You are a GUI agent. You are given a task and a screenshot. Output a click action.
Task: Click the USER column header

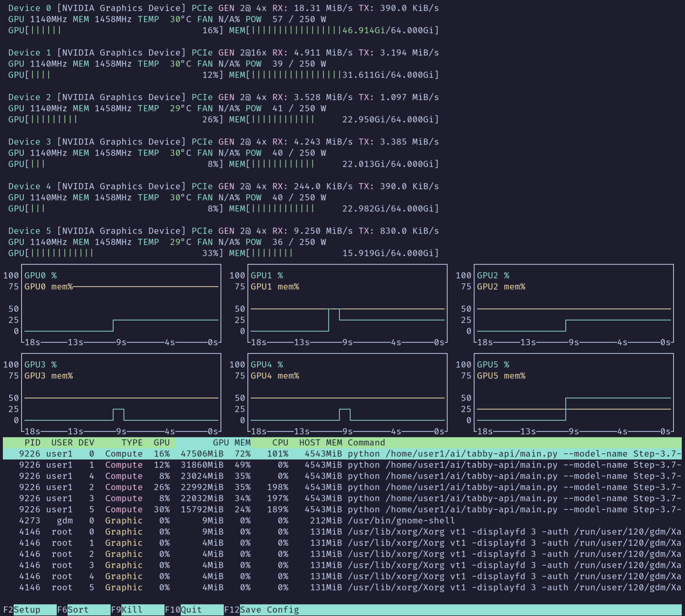[62, 442]
